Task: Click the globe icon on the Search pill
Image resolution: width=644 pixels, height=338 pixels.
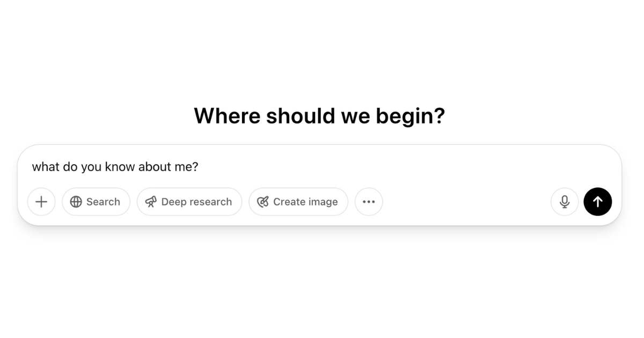Action: 77,202
